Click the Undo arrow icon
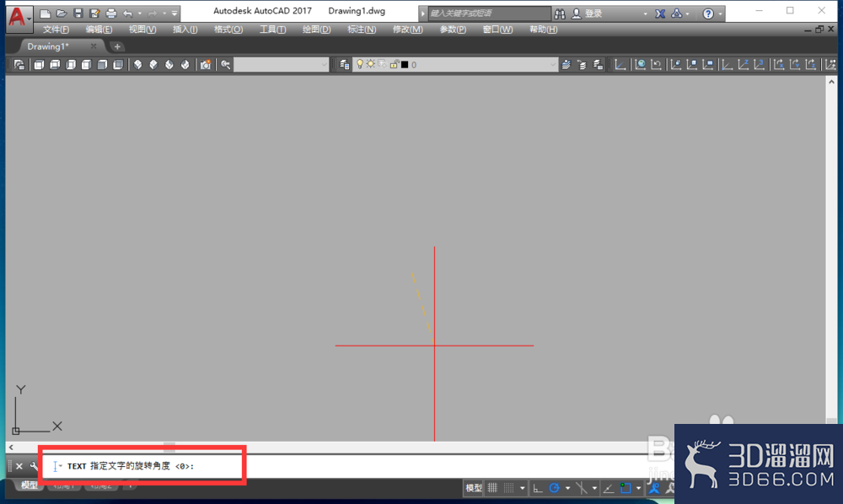The height and width of the screenshot is (504, 843). pyautogui.click(x=128, y=13)
